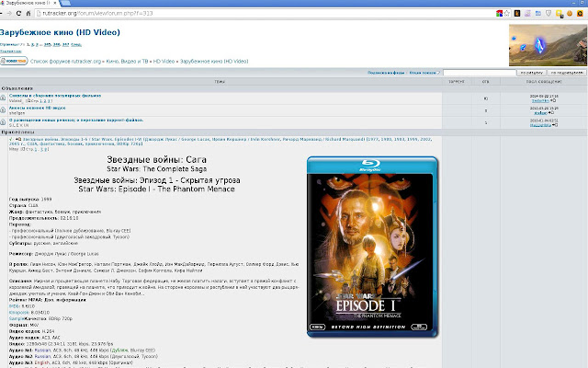Open the black square extension icon
Viewport: 588px width, 368px height.
[x=517, y=14]
